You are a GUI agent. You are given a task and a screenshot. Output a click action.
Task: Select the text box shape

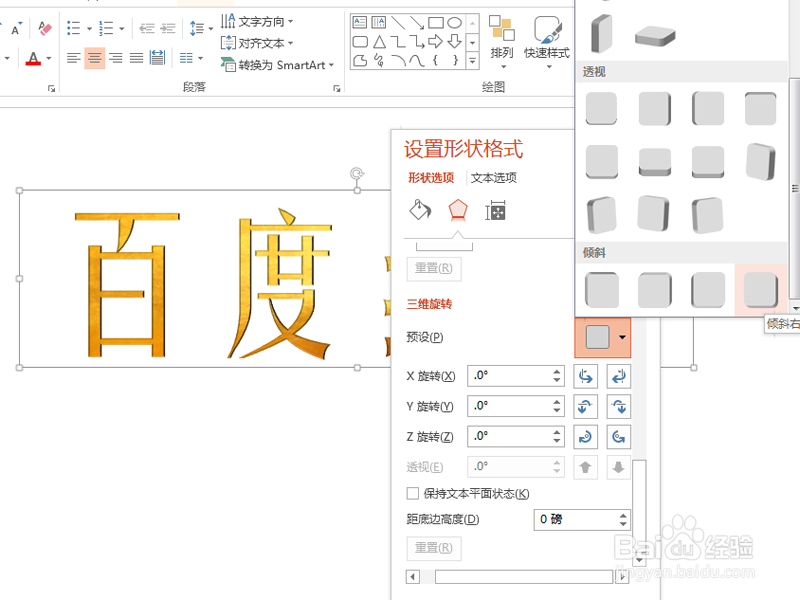click(x=360, y=22)
